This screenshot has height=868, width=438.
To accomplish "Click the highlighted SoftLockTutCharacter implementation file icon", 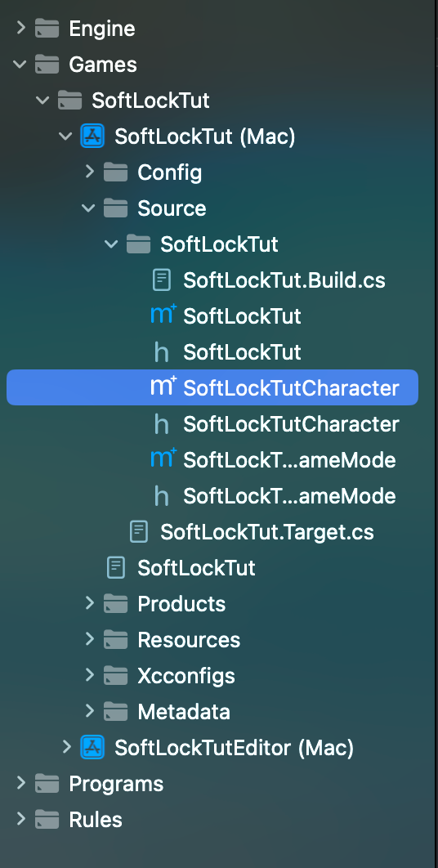I will coord(163,387).
